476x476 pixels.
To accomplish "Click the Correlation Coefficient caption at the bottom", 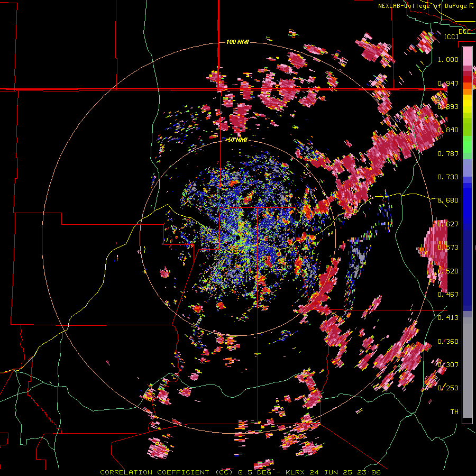I will coord(240,472).
